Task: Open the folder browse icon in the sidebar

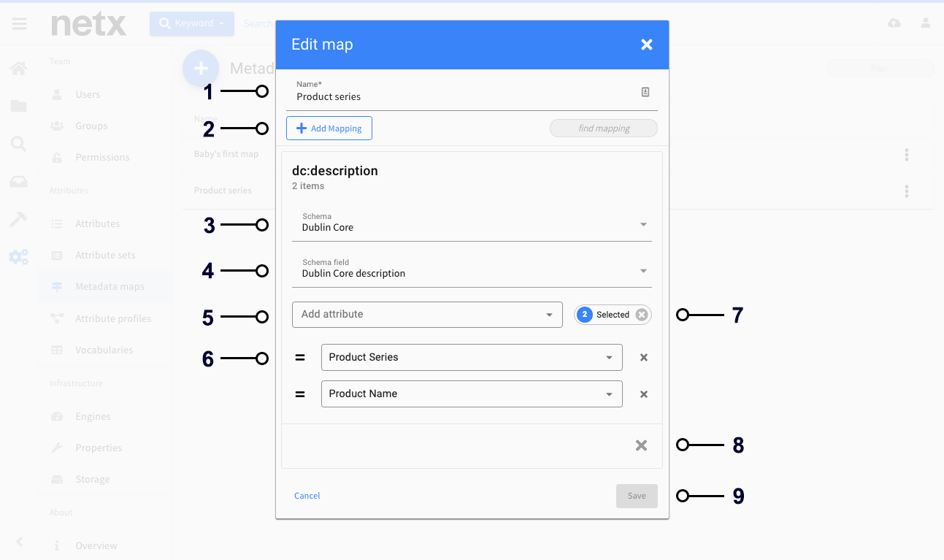Action: point(19,106)
